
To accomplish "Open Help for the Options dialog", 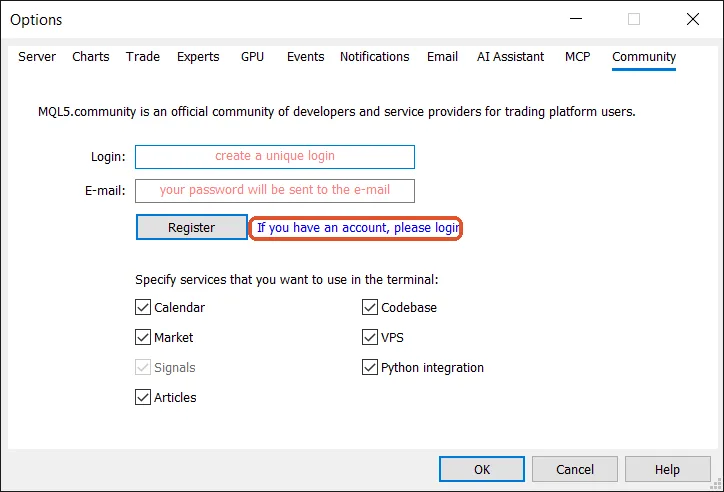I will click(668, 469).
